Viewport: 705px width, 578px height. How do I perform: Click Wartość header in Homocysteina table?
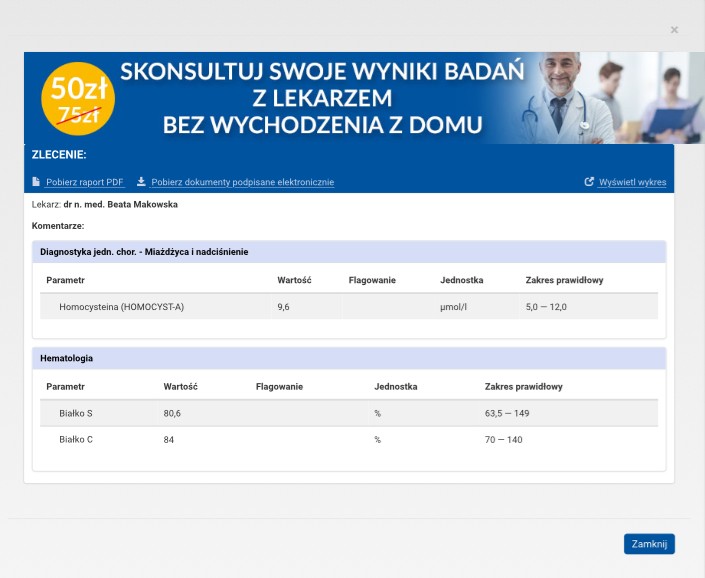pyautogui.click(x=294, y=280)
